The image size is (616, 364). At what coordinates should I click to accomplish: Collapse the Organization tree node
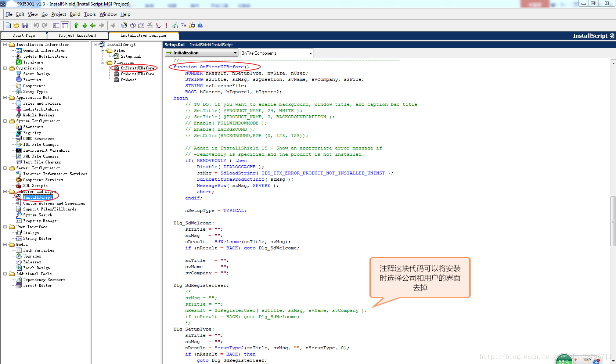tap(5, 68)
